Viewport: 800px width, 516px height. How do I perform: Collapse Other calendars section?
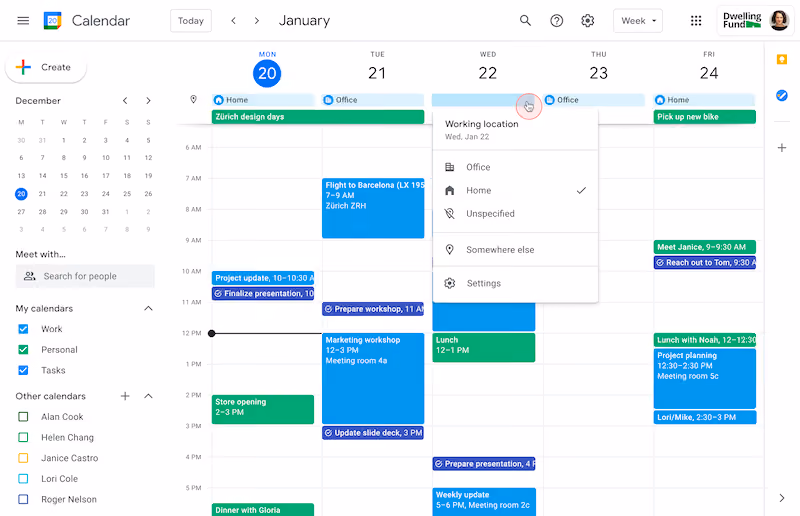click(x=148, y=396)
